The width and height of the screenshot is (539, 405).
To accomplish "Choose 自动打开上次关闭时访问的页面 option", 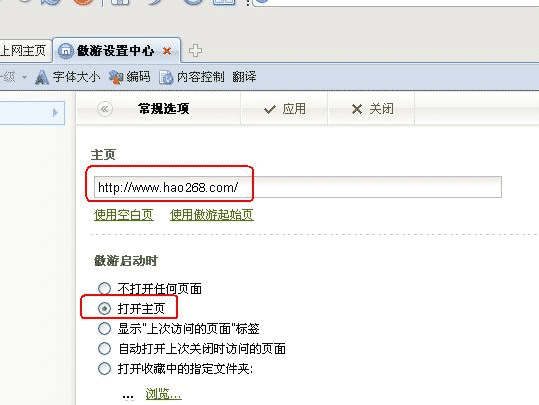I will click(x=104, y=349).
